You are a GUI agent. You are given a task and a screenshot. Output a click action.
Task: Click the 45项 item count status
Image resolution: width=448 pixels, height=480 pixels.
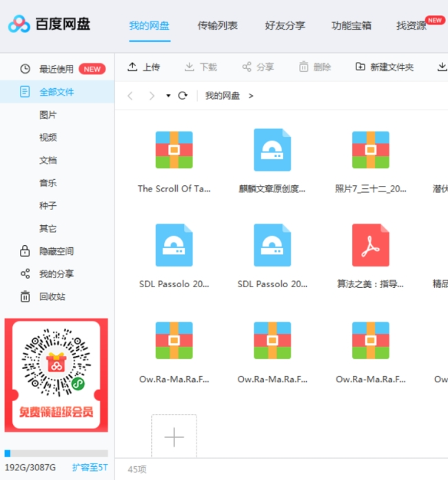click(x=137, y=469)
